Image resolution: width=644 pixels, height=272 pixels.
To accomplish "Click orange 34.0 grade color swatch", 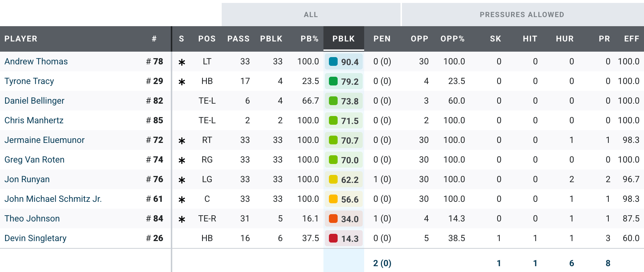I will click(333, 219).
